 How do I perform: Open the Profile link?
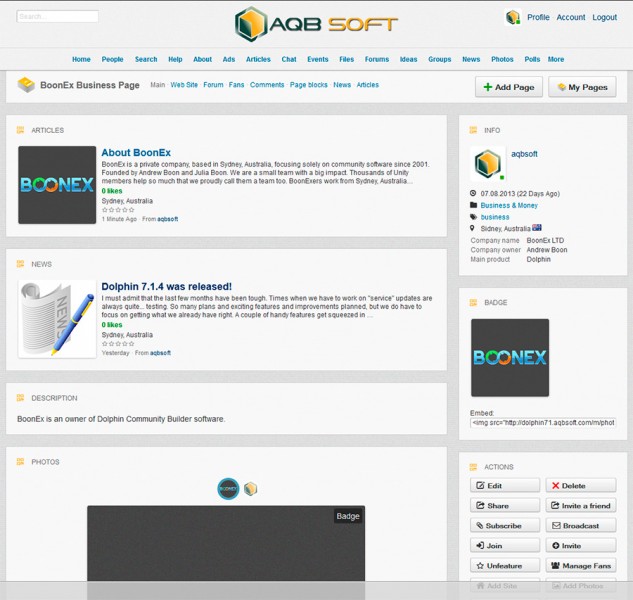(x=538, y=17)
